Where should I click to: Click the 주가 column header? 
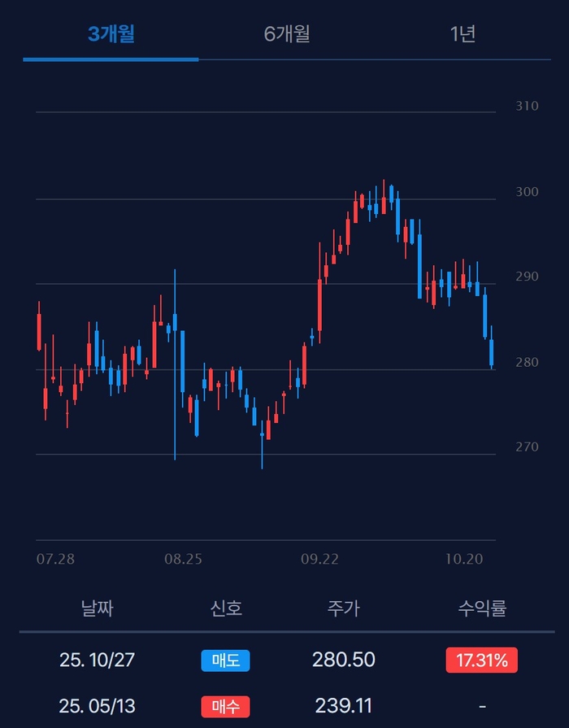343,608
